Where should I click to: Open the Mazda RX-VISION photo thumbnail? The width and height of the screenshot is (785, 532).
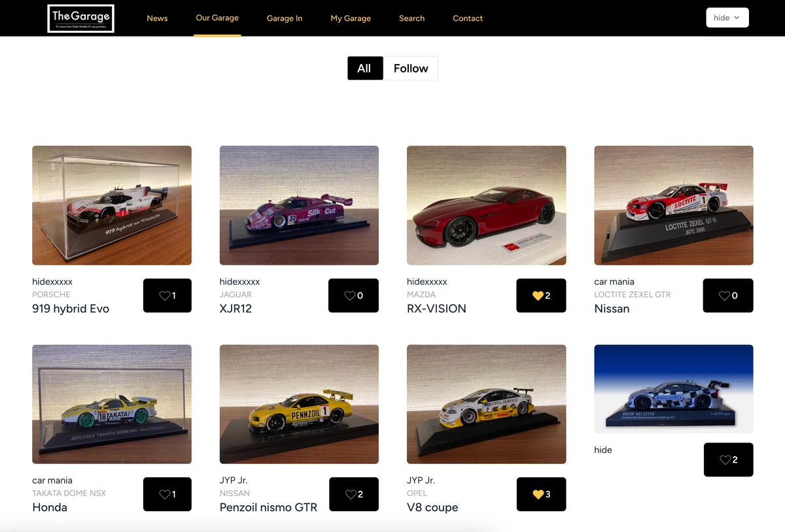pos(487,205)
